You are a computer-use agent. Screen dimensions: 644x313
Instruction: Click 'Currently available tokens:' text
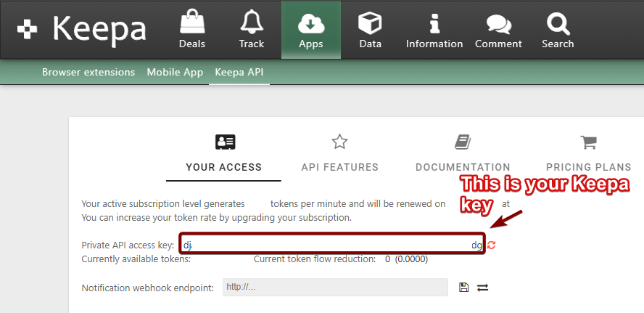coord(136,259)
